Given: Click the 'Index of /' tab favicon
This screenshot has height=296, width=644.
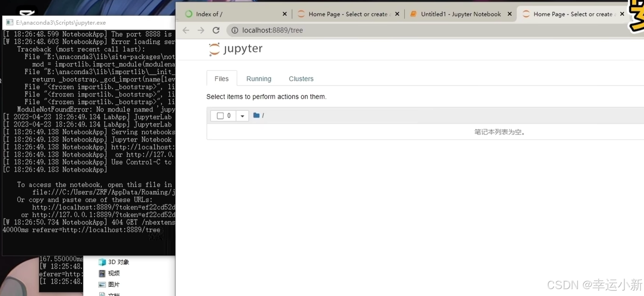Looking at the screenshot, I should click(189, 14).
